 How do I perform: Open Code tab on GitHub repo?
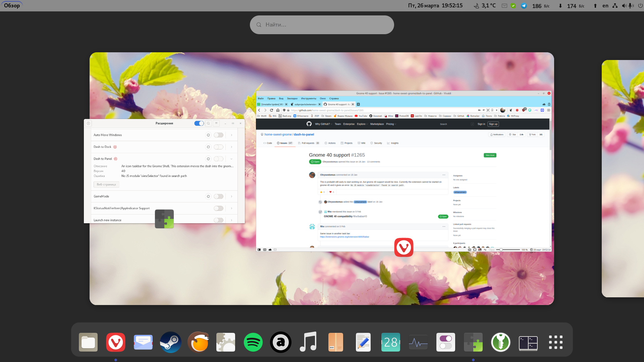point(268,143)
